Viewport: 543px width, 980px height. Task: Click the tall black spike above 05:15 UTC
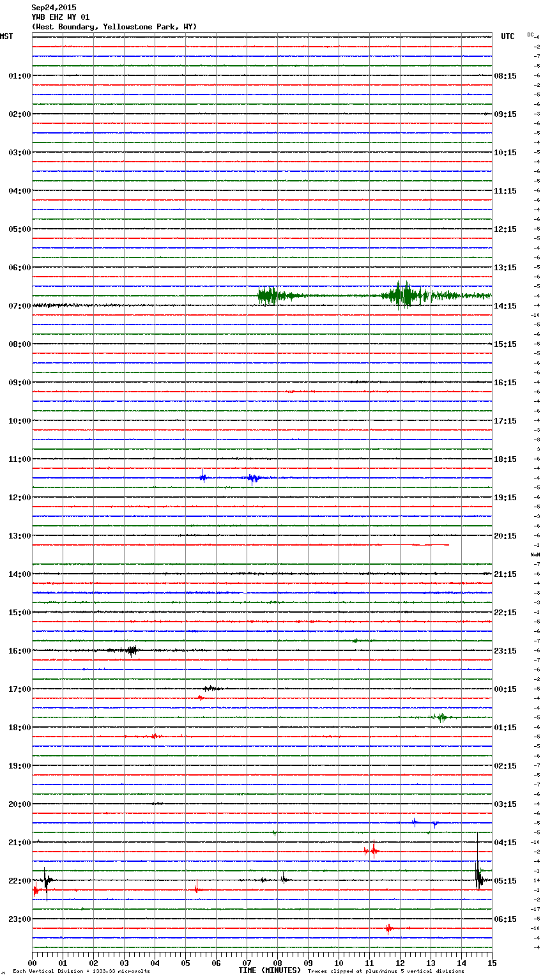click(478, 862)
